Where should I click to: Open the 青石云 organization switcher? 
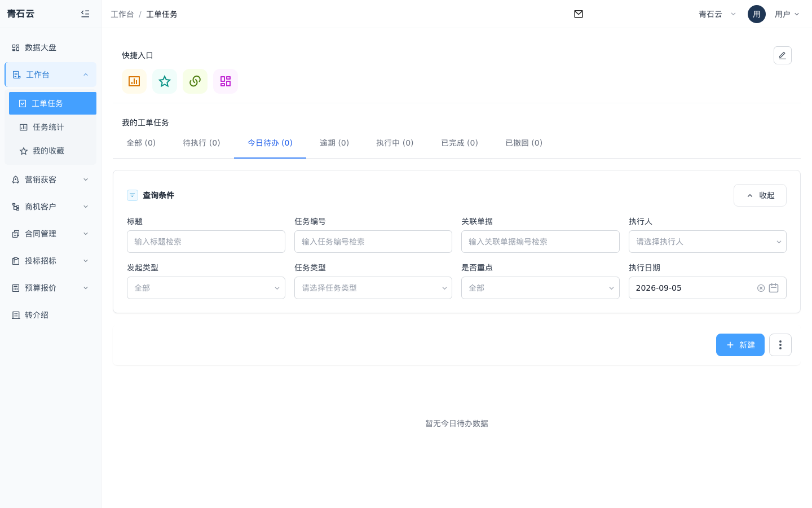[717, 14]
